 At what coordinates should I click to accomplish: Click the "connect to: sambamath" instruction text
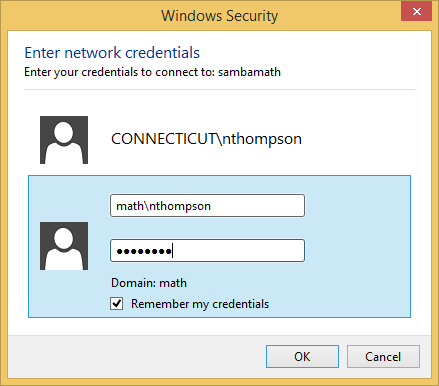(218, 72)
